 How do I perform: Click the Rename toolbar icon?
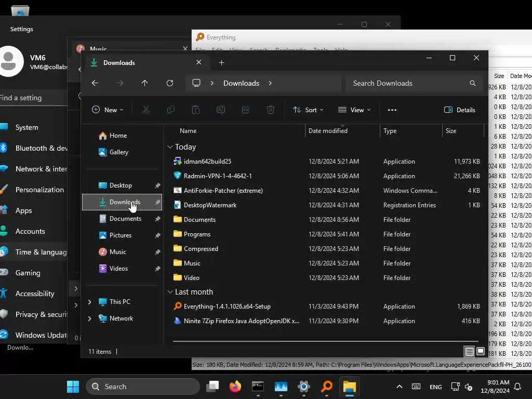click(x=220, y=110)
